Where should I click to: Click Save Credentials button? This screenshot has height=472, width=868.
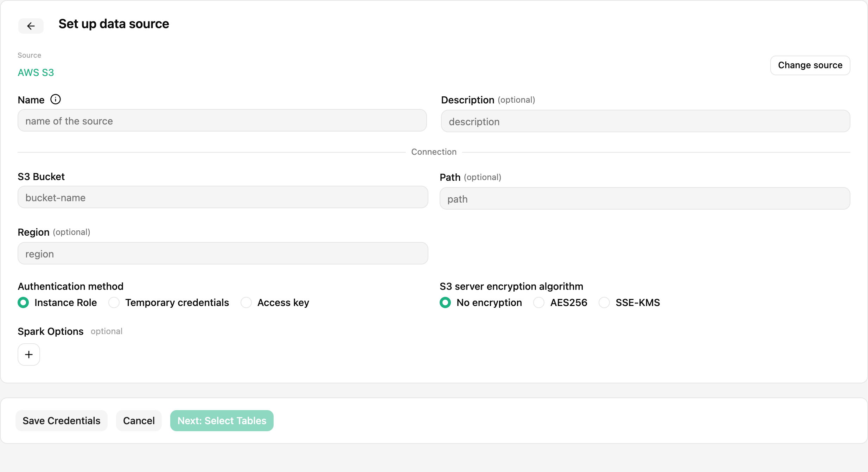coord(62,421)
